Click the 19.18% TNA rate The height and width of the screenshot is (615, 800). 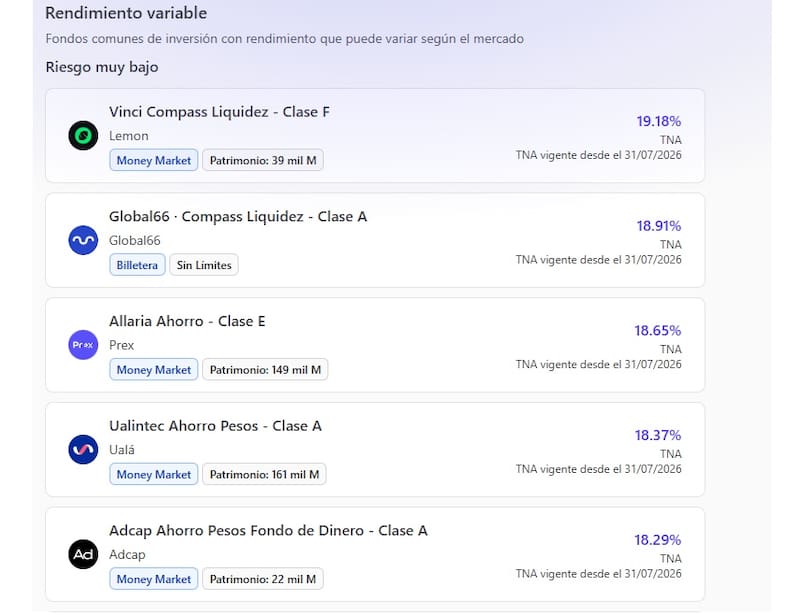659,121
